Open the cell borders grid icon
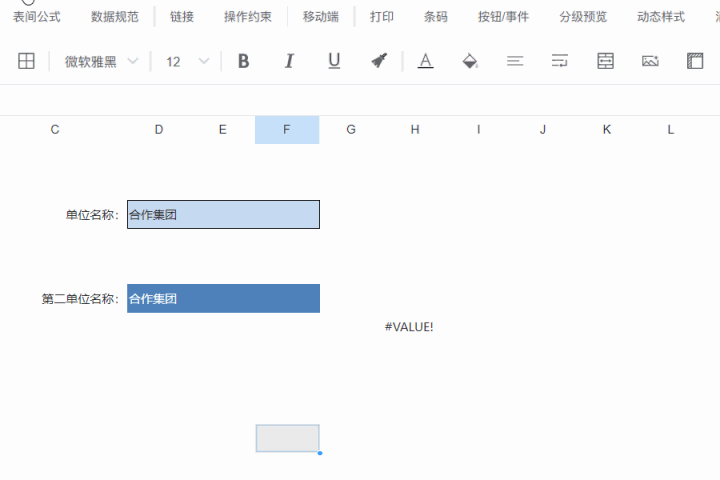720x480 pixels. pos(26,61)
